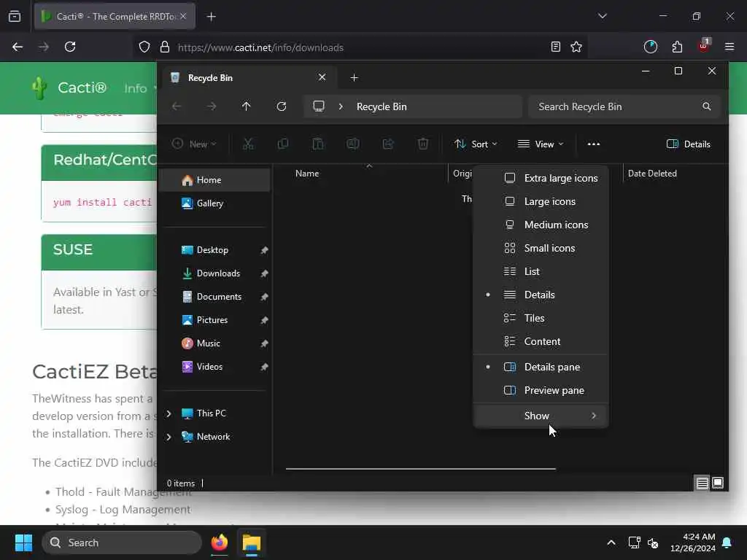Viewport: 747px width, 560px height.
Task: Open the Sort dropdown
Action: click(475, 144)
